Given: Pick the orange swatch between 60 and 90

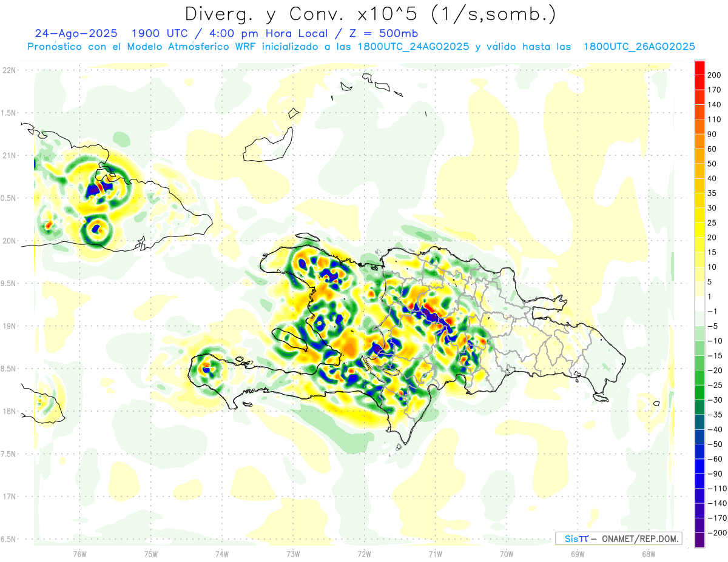Looking at the screenshot, I should pyautogui.click(x=699, y=142).
